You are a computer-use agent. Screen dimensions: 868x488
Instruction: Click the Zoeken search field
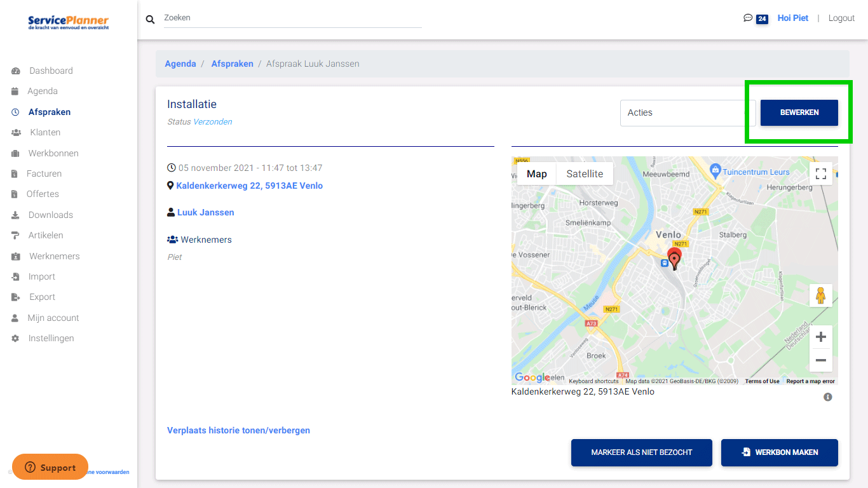tap(292, 18)
